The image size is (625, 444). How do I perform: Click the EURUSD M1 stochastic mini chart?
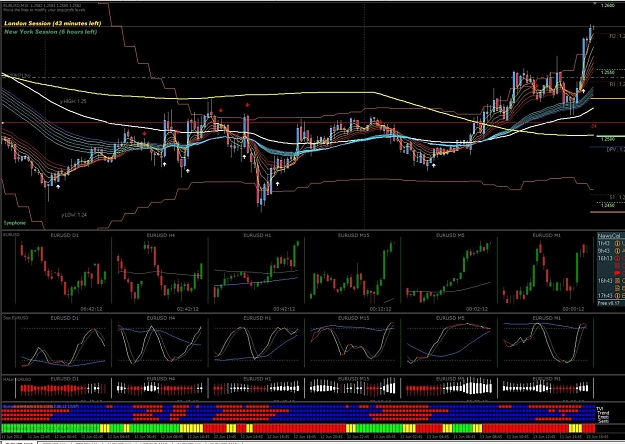[546, 343]
